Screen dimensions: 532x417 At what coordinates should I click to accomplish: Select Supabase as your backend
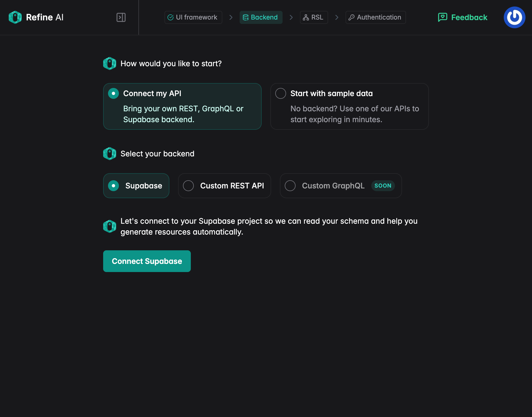click(136, 185)
